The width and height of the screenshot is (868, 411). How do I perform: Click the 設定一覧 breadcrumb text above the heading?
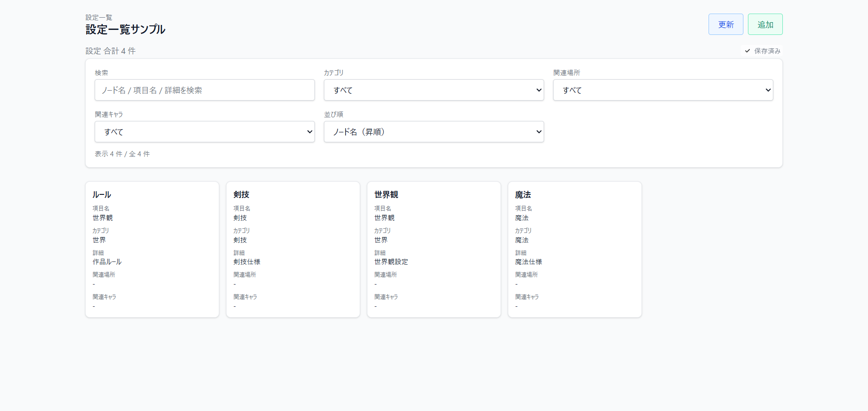click(x=99, y=17)
